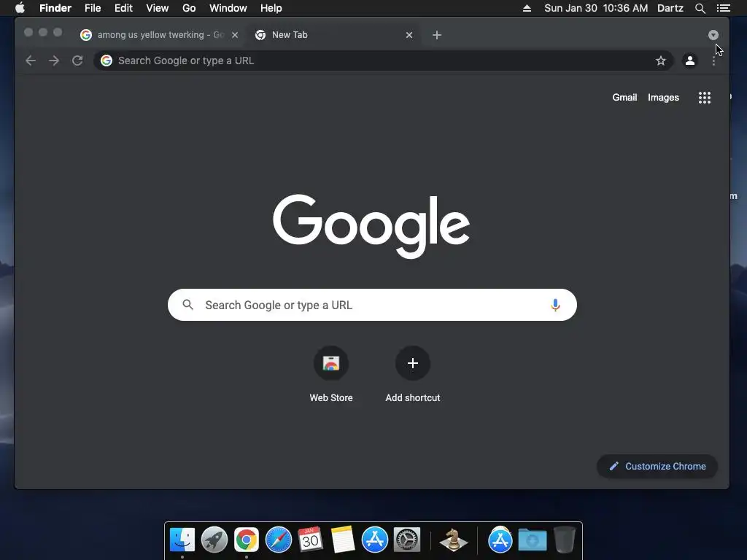Open the Window menu

[228, 8]
